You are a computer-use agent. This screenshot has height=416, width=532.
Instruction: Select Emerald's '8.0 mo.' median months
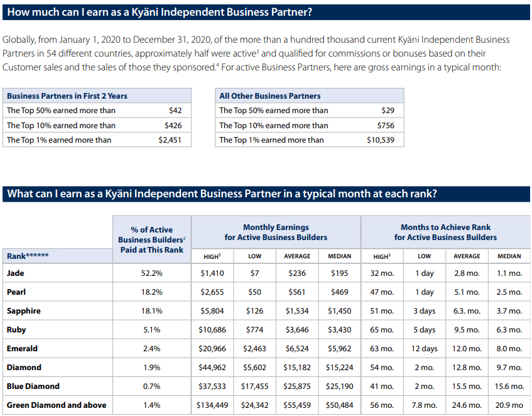coord(509,349)
